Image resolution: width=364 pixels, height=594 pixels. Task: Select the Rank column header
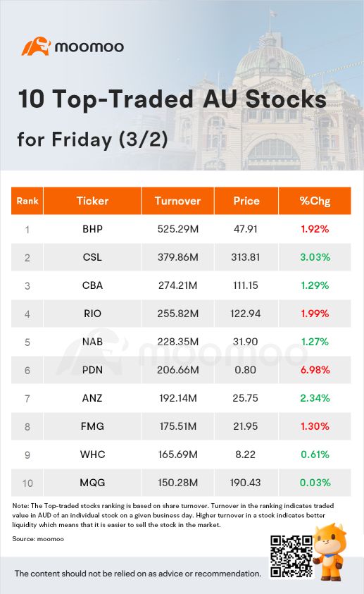click(27, 201)
